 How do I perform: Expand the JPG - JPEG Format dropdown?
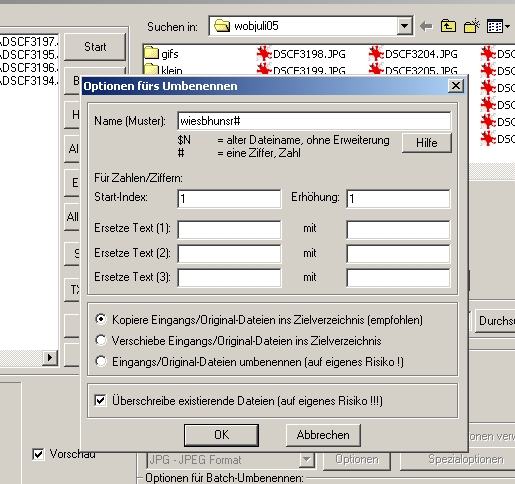306,460
